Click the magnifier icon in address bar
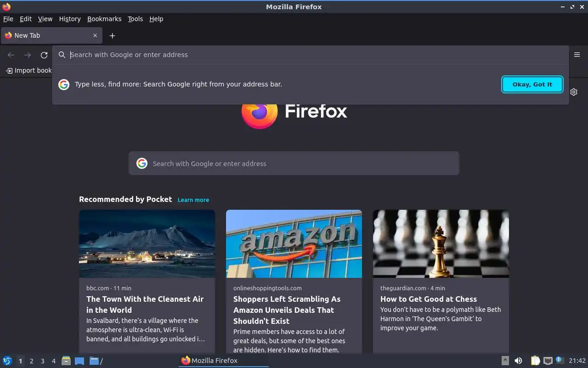Screen dimensions: 588x368 [x=62, y=55]
